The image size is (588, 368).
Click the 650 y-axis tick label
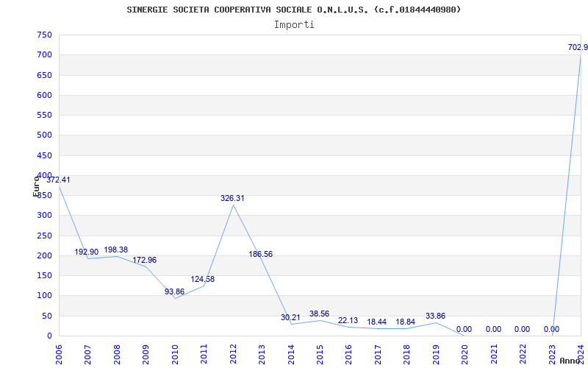44,75
